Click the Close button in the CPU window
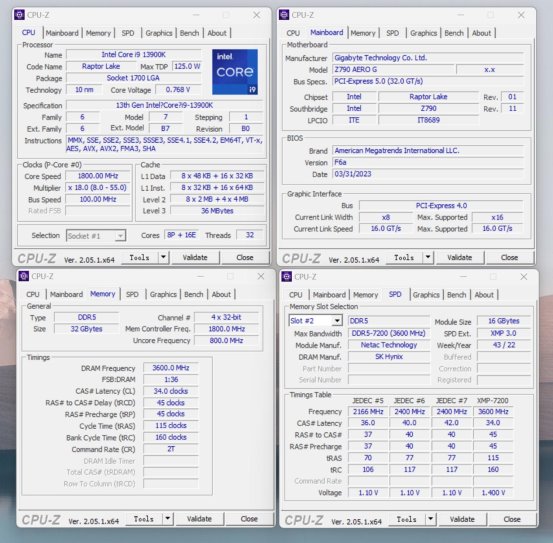Screen dimensions: 553x543 pyautogui.click(x=245, y=257)
